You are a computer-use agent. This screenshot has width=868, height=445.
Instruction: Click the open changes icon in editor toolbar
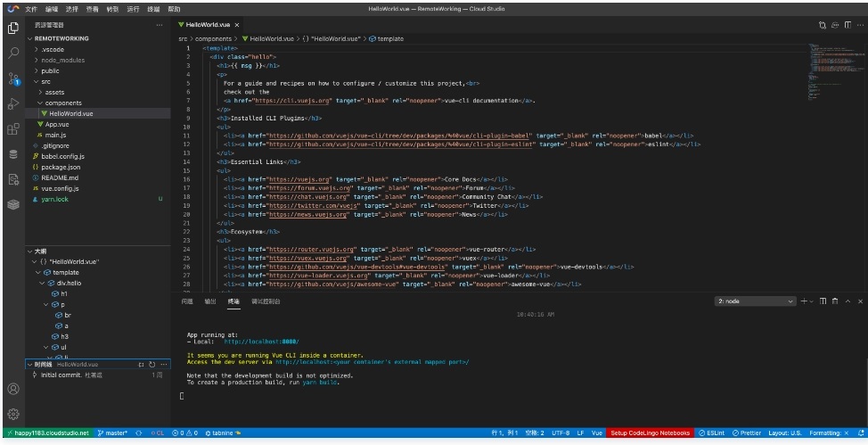pyautogui.click(x=823, y=25)
